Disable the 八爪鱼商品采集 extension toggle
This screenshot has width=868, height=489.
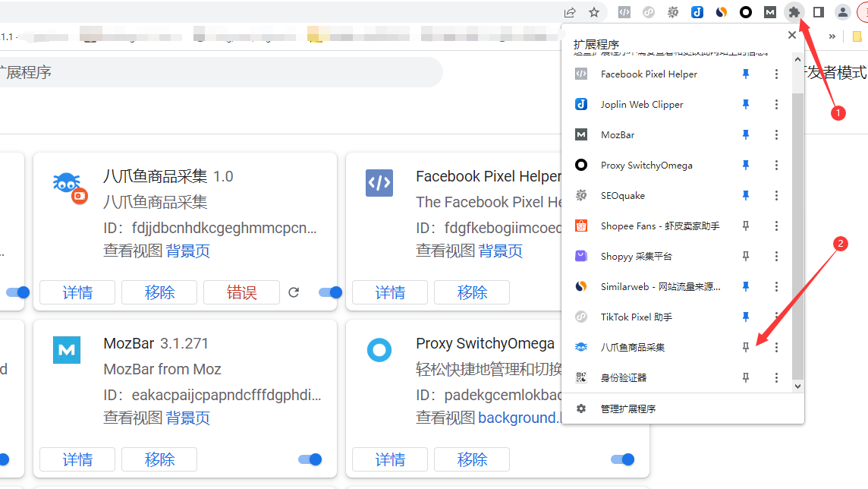(330, 292)
